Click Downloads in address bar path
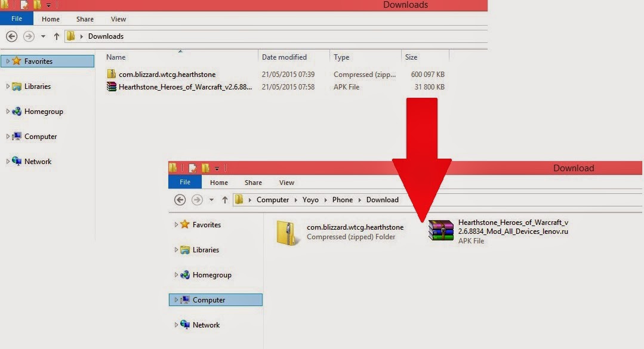Viewport: 644px width, 349px height. point(106,36)
